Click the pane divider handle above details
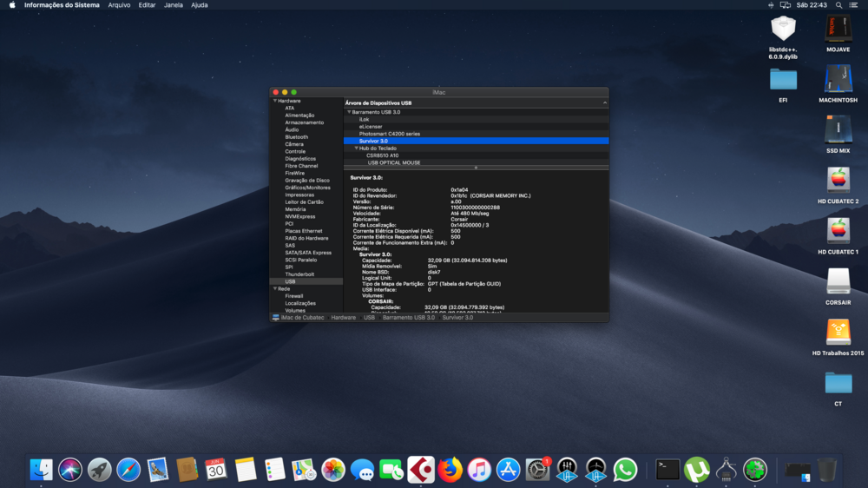The width and height of the screenshot is (868, 488). [475, 167]
